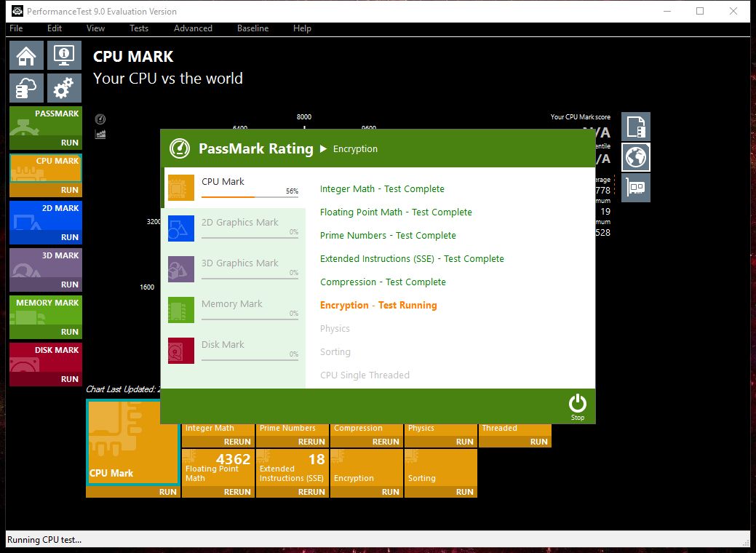Click the 2D Graphics Mark progress bar
The image size is (756, 553).
[x=250, y=237]
